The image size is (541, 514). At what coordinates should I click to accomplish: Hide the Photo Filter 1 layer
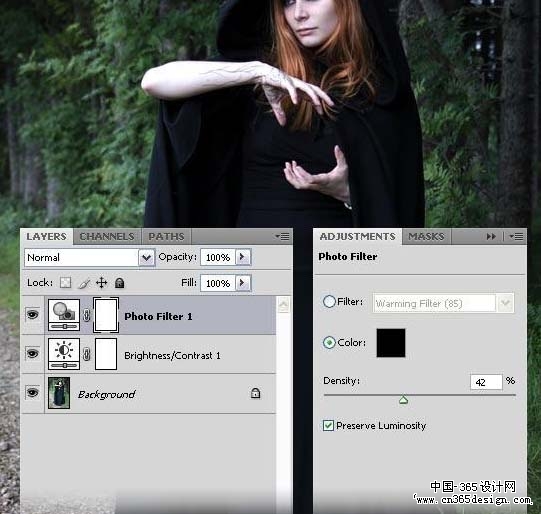[32, 315]
